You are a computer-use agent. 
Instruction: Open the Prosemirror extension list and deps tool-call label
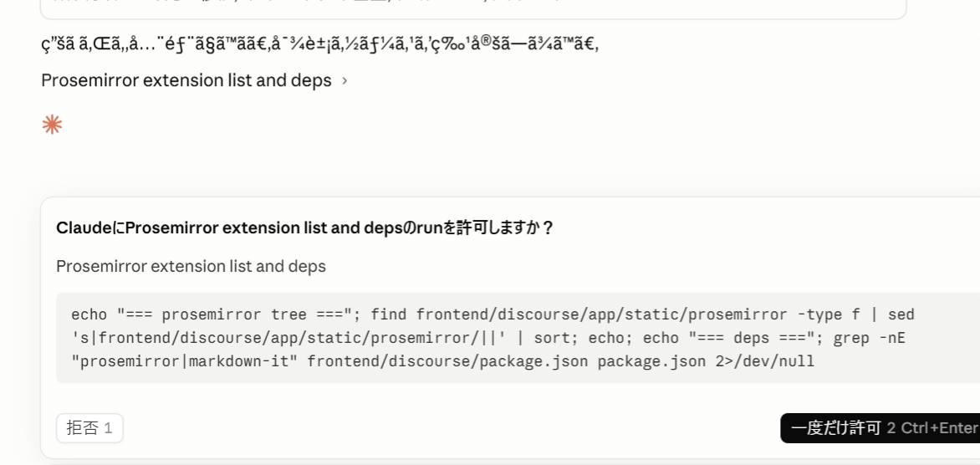186,80
